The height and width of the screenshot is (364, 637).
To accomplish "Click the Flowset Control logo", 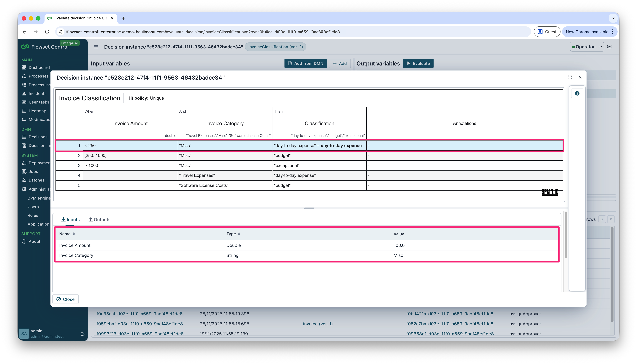I will pyautogui.click(x=45, y=47).
